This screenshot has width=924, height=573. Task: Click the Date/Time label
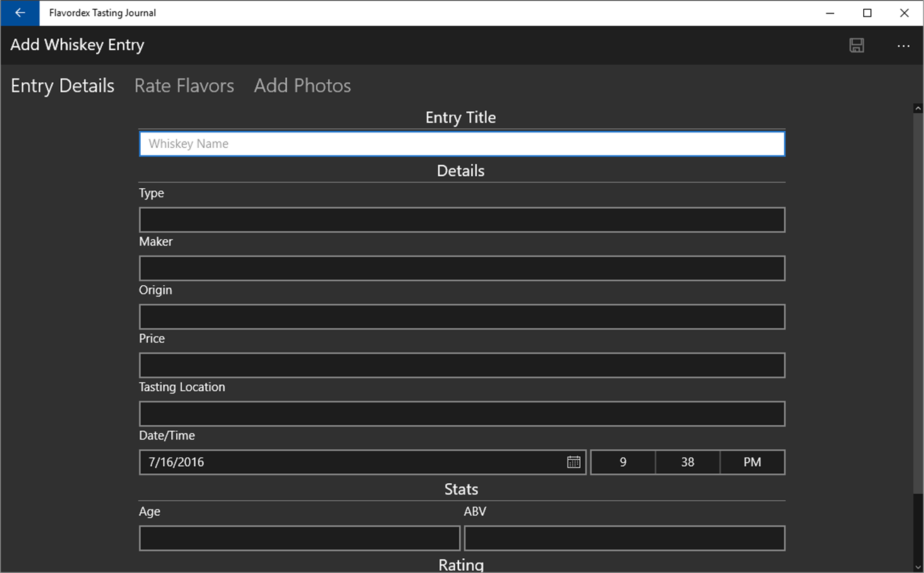click(167, 436)
